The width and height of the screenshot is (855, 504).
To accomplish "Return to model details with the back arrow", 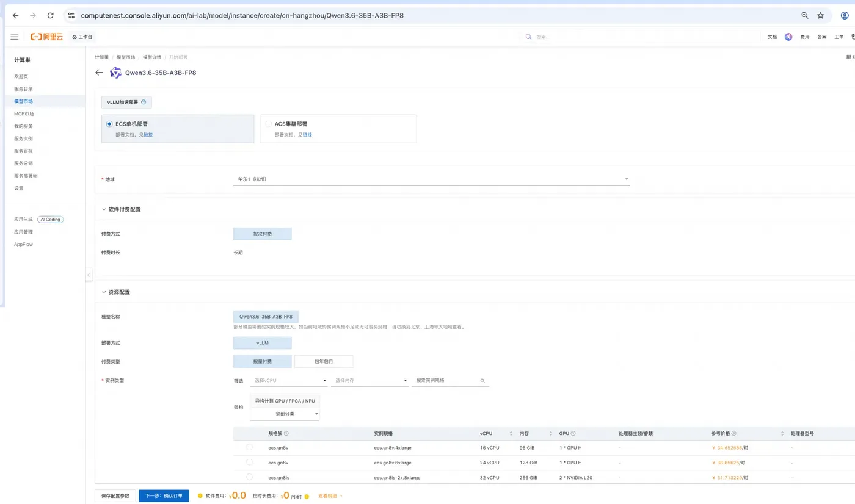I will coord(100,73).
